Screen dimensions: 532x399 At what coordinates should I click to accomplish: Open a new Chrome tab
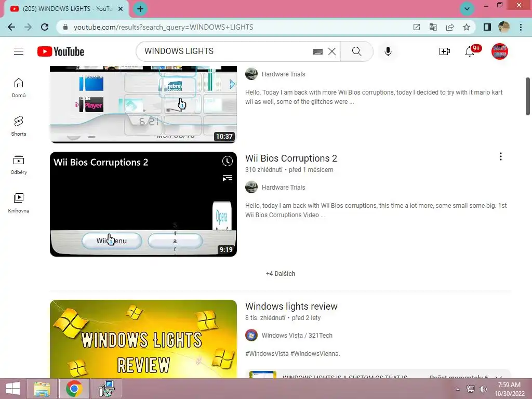140,9
